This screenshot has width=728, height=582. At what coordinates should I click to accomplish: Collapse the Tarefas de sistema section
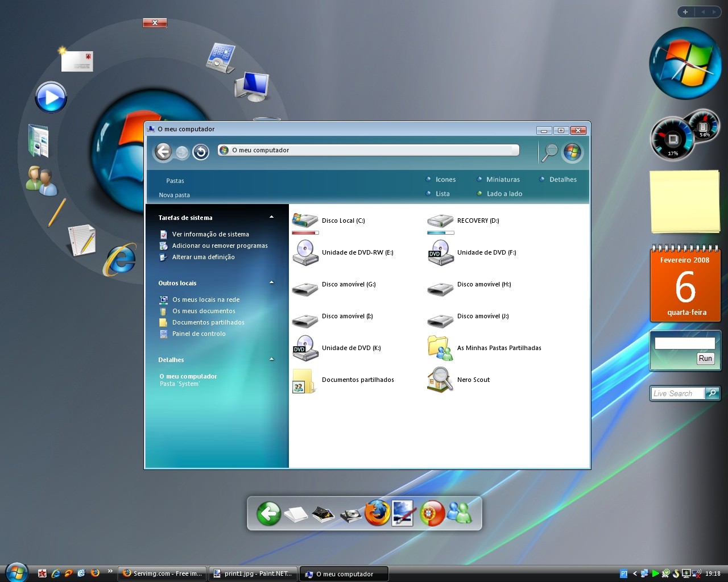(x=272, y=217)
